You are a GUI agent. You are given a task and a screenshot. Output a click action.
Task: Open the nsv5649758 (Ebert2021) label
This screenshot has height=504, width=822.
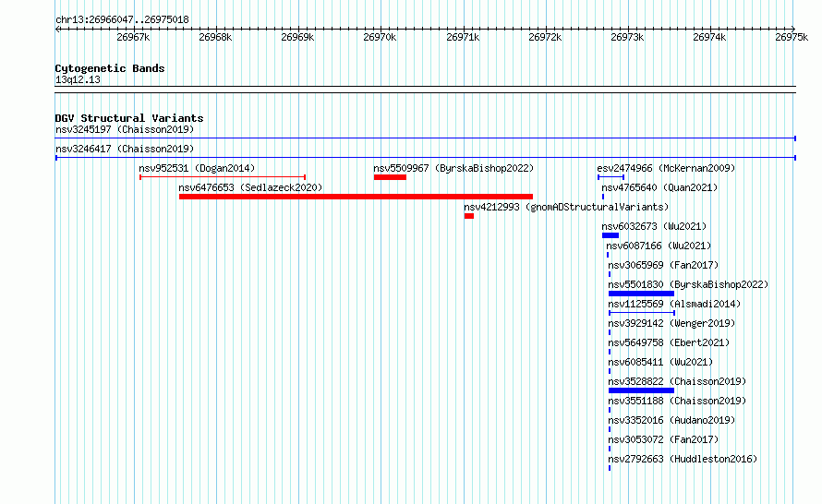point(669,342)
